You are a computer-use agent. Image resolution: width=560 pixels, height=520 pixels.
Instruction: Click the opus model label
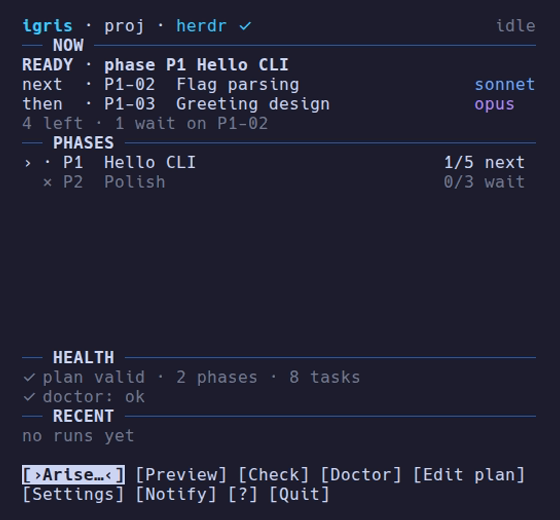pyautogui.click(x=495, y=105)
